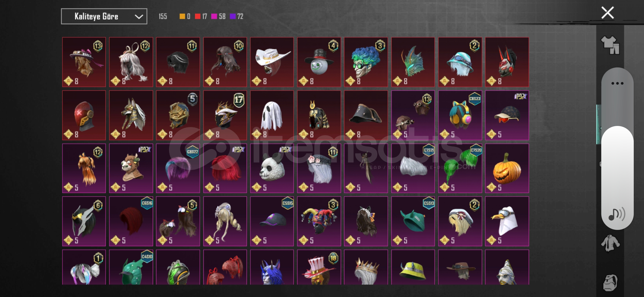
Task: Open the outfit category shirt icon
Action: point(610,45)
